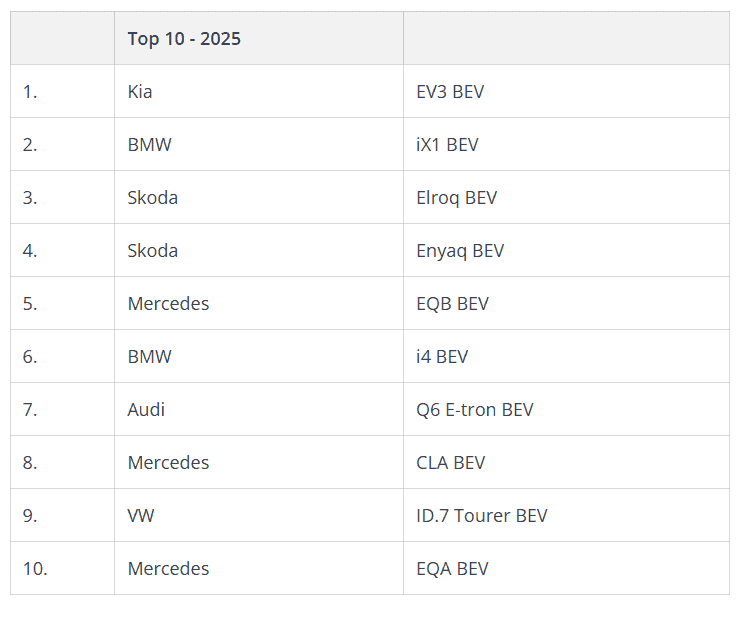
Task: Select the EQA BEV cell
Action: tap(452, 569)
